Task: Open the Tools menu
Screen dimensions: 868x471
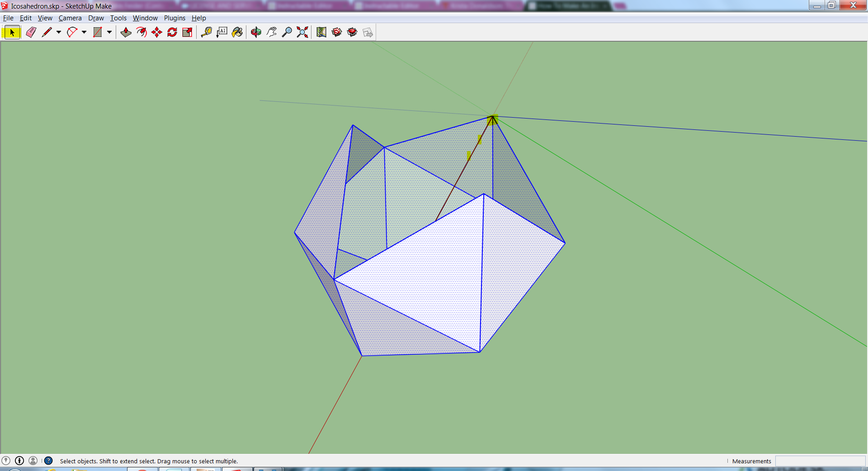Action: coord(118,18)
